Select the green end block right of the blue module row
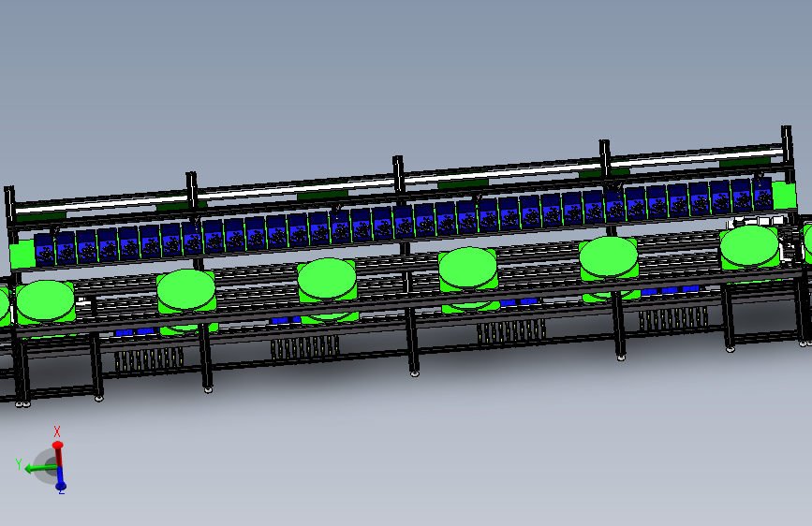812x526 pixels. tap(784, 196)
